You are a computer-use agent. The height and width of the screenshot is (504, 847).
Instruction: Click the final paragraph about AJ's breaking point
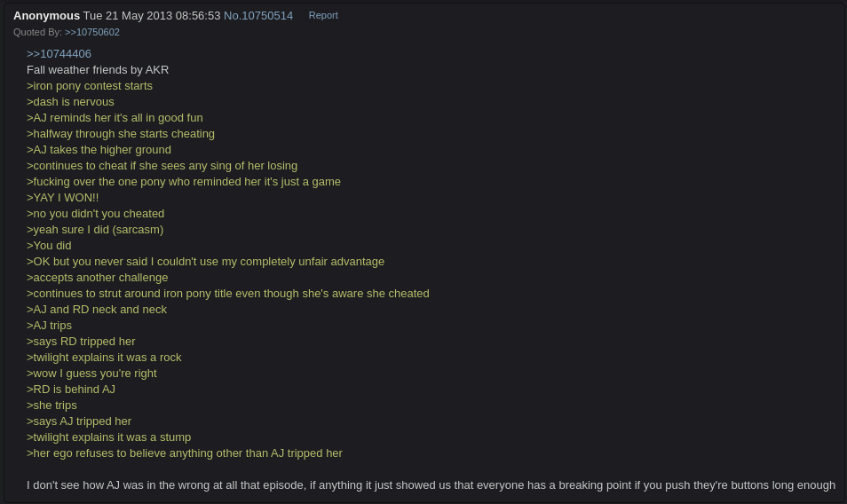pos(431,485)
